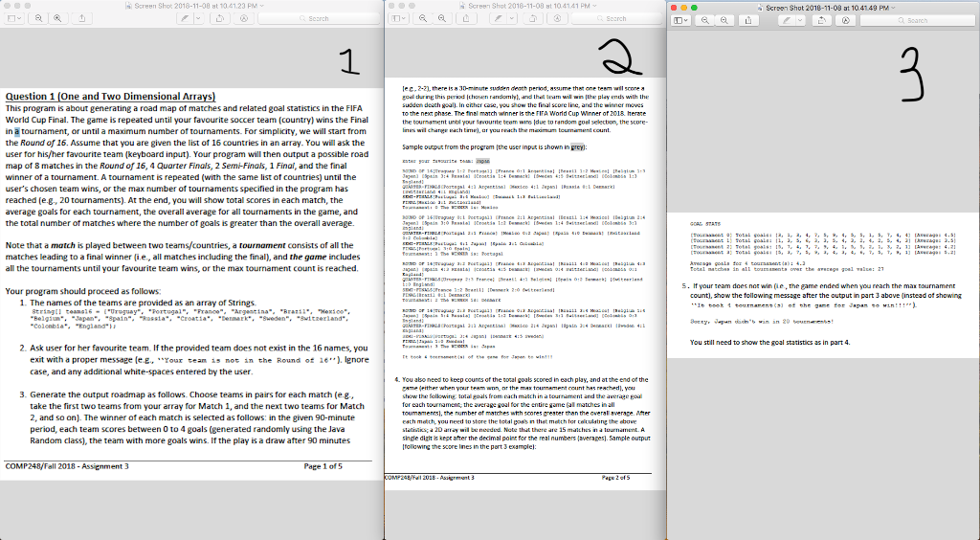
Task: Expand title menu of Screen Shot 10.41.49 PM
Action: (895, 8)
